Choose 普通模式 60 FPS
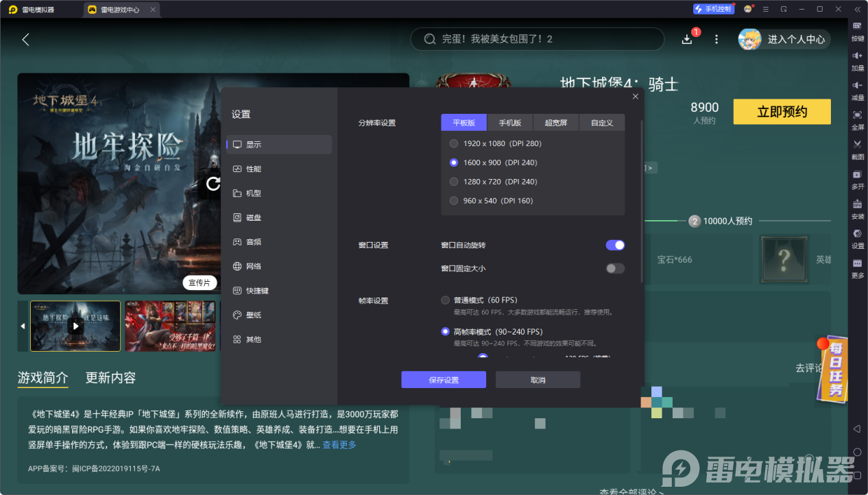868x495 pixels. tap(479, 300)
